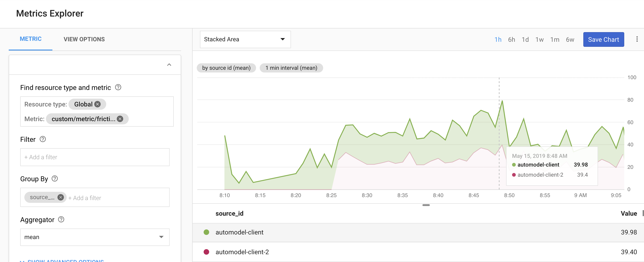Switch to the View Options tab
Image resolution: width=644 pixels, height=262 pixels.
[x=84, y=39]
